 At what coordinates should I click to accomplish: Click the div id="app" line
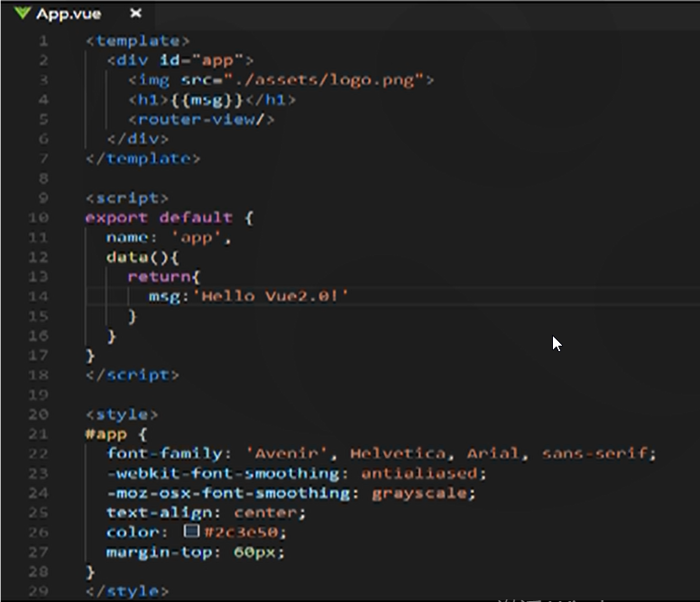click(180, 60)
